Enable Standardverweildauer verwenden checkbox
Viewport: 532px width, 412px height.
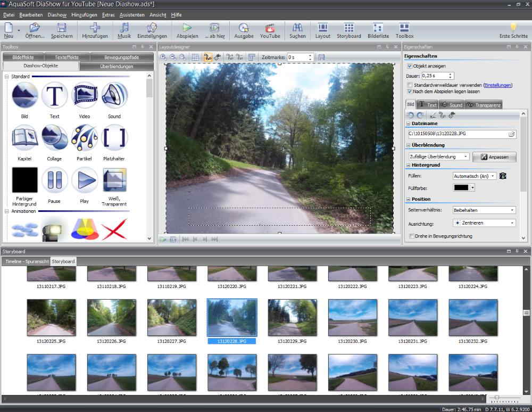point(409,85)
